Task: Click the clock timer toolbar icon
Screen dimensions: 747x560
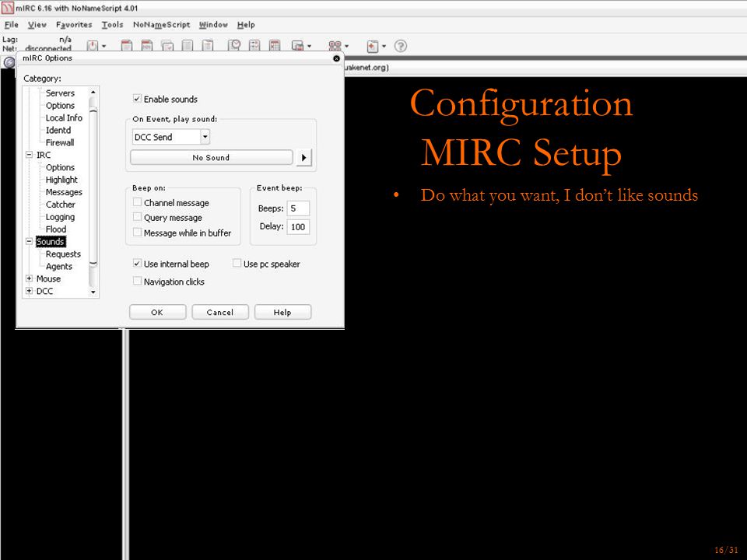Action: pos(234,46)
